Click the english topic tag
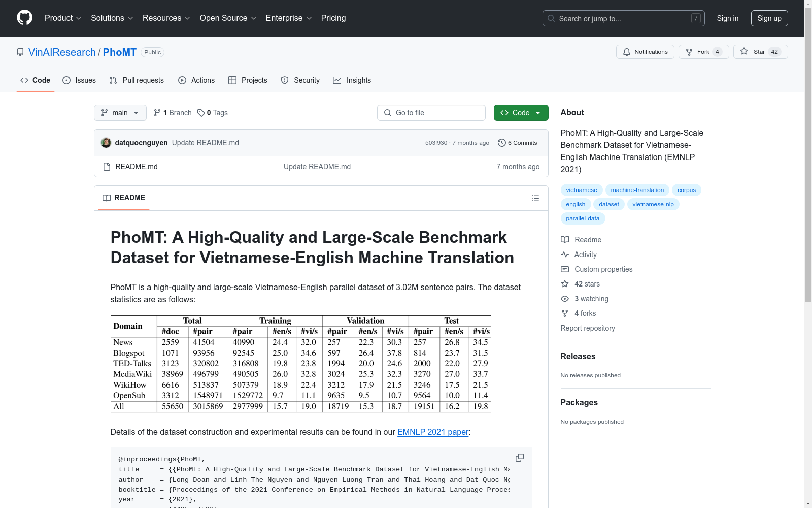Viewport: 812px width, 508px height. click(x=576, y=204)
